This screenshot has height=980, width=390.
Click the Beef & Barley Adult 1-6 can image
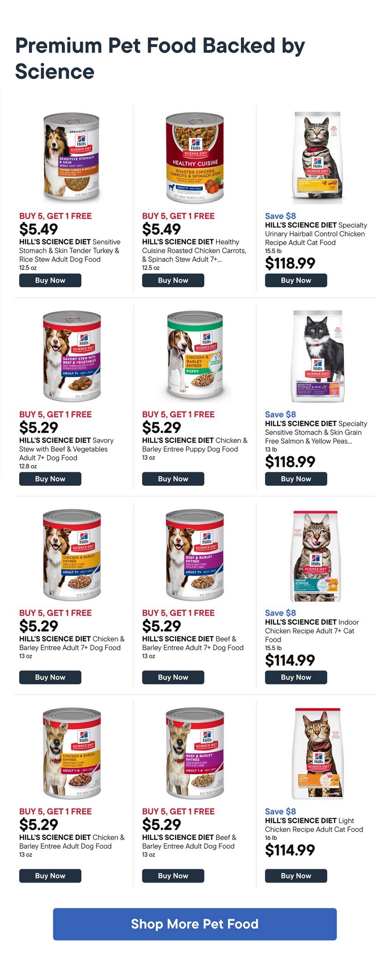click(195, 754)
